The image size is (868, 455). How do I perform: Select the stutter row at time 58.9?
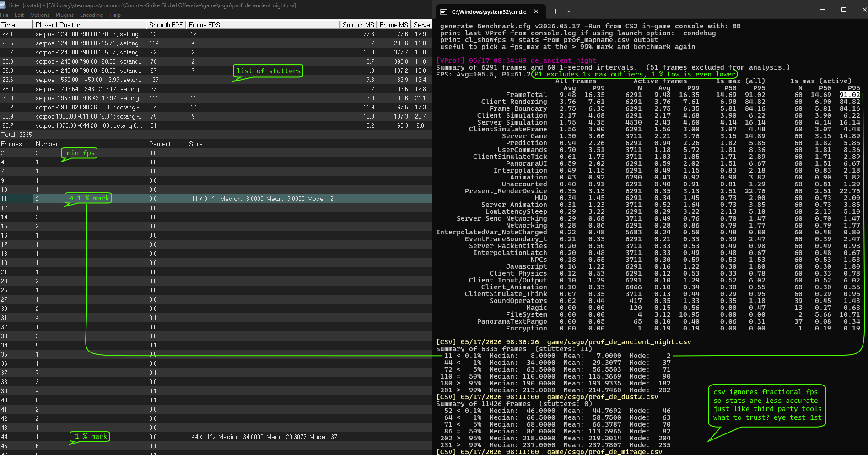pyautogui.click(x=216, y=116)
